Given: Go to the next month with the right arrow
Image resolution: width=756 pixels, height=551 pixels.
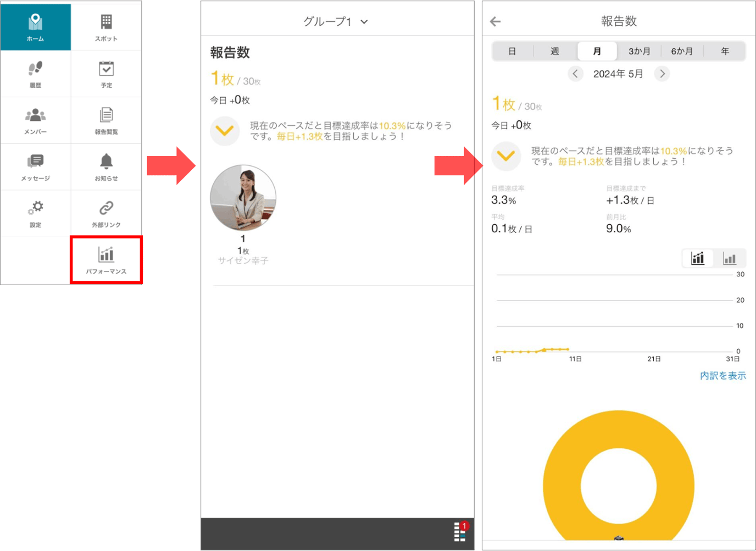Looking at the screenshot, I should point(662,73).
